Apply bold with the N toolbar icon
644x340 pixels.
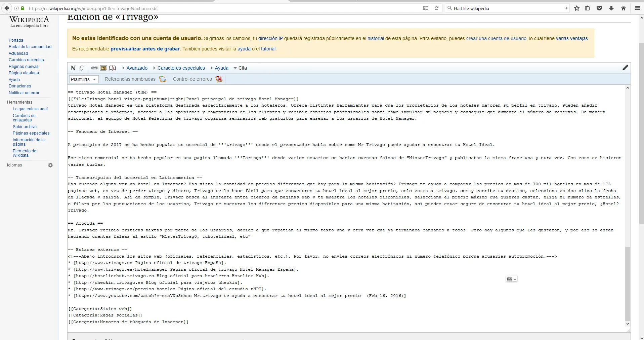(x=73, y=68)
